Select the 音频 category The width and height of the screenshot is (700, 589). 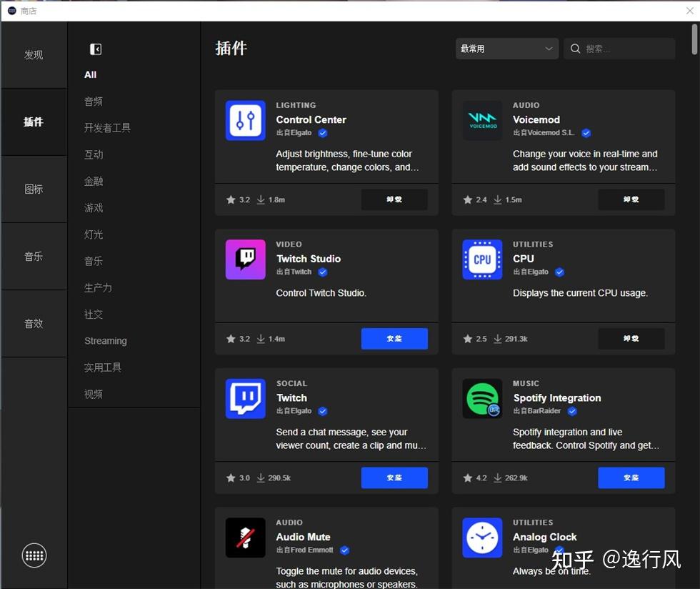(x=94, y=102)
